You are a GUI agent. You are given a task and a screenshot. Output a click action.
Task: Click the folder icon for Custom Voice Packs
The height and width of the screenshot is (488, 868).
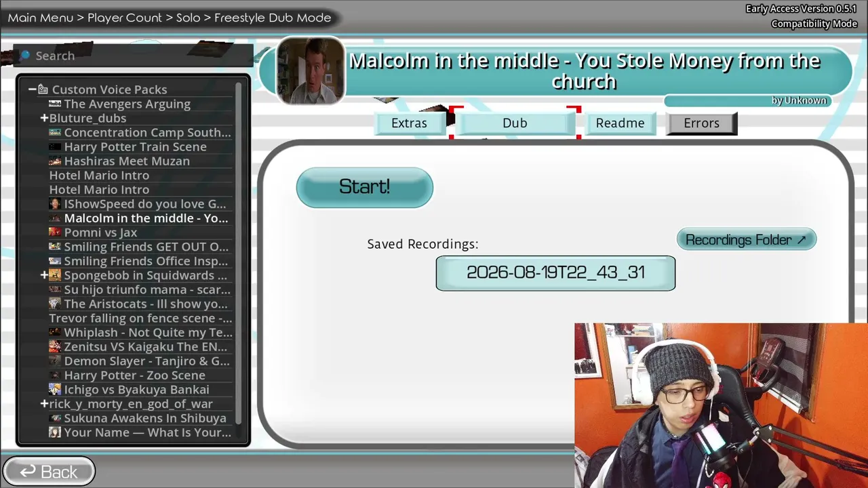click(x=43, y=89)
